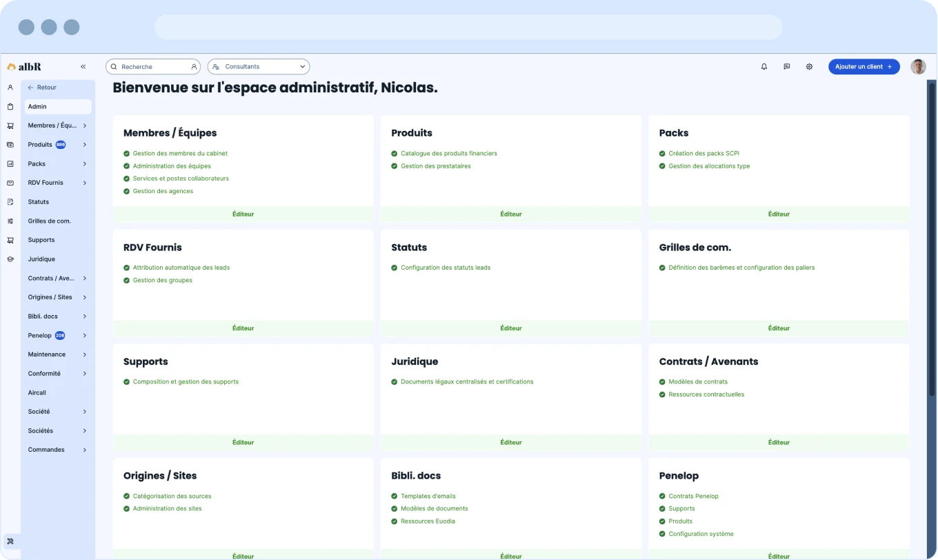Collapse the sidebar with double-chevron icon
938x560 pixels.
point(83,67)
